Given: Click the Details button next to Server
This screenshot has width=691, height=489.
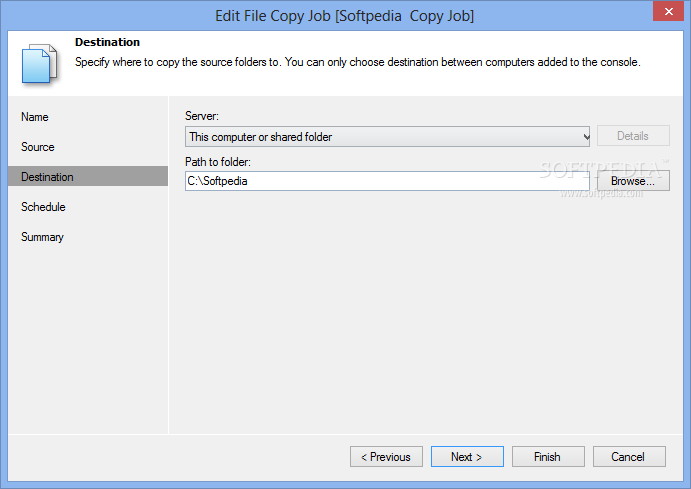Looking at the screenshot, I should coord(633,136).
